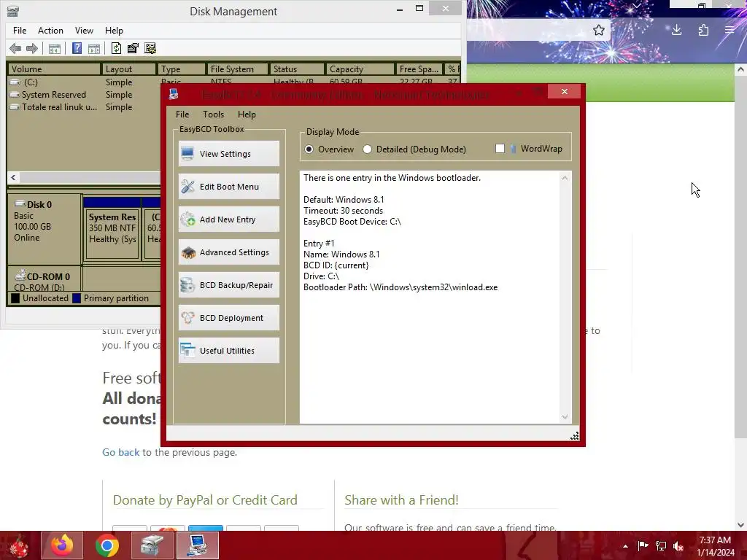Viewport: 747px width, 560px height.
Task: Click the BCD Deployment icon
Action: coord(187,318)
